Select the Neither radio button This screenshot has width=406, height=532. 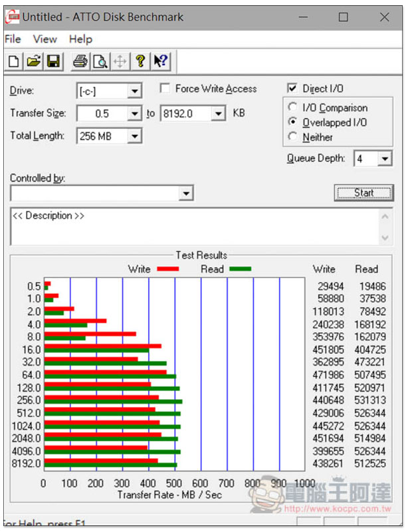click(x=292, y=137)
